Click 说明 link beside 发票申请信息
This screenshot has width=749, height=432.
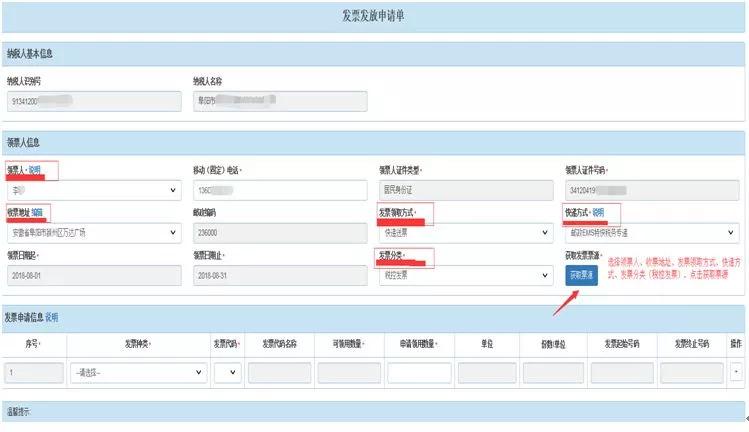(x=52, y=317)
